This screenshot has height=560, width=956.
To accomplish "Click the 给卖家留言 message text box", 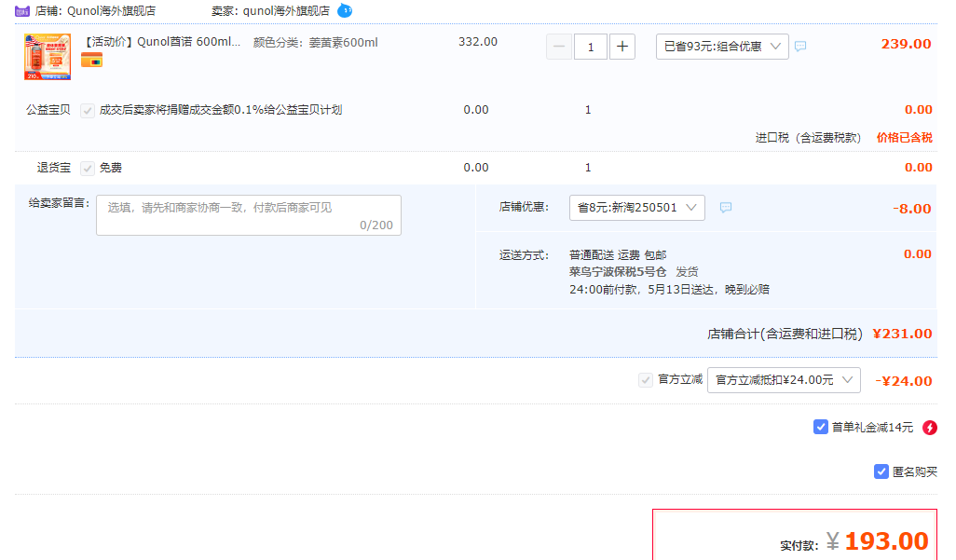I will click(249, 214).
